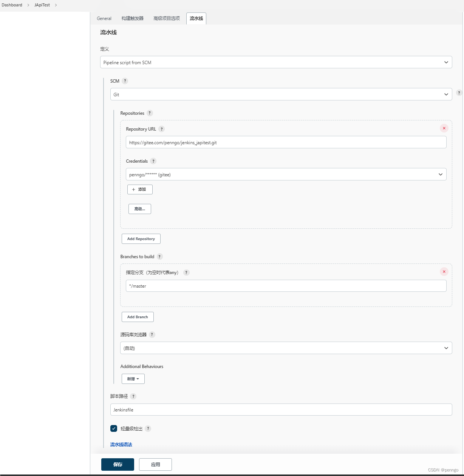Click 添加 credentials button
Screen dimensions: 464x476
pyautogui.click(x=140, y=189)
